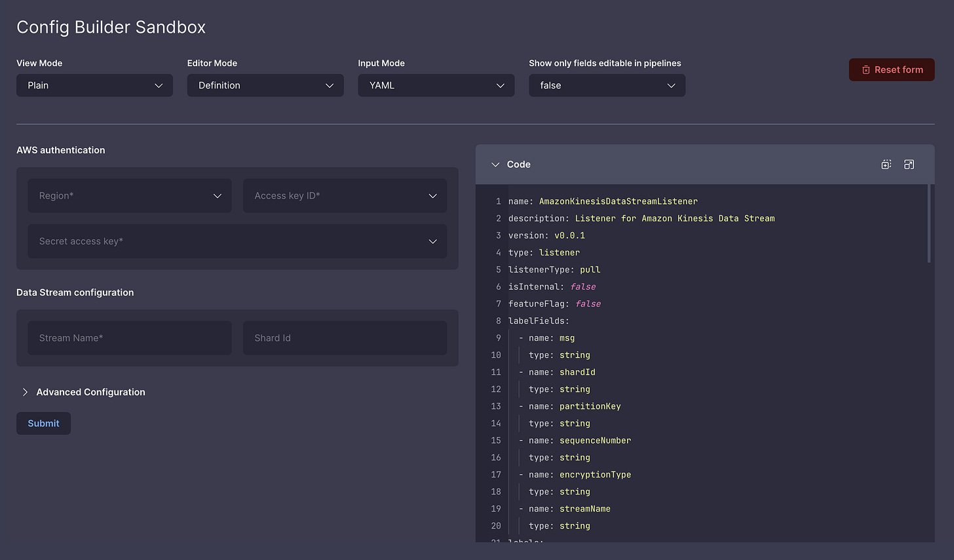Viewport: 954px width, 560px height.
Task: Click the expand code panel icon
Action: coord(909,164)
